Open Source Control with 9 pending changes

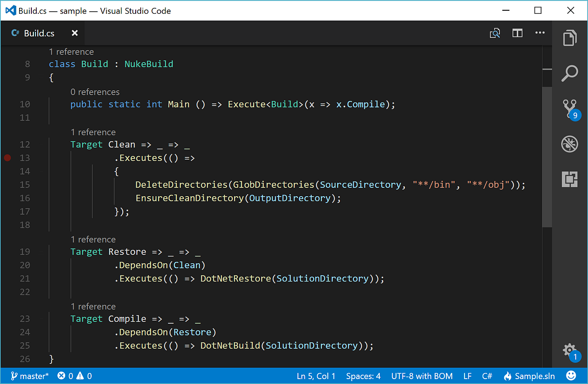tap(569, 108)
